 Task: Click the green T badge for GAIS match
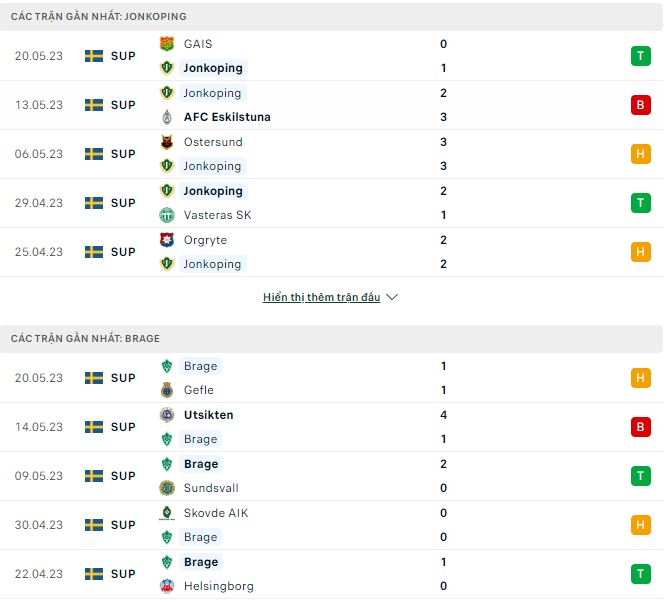[640, 56]
